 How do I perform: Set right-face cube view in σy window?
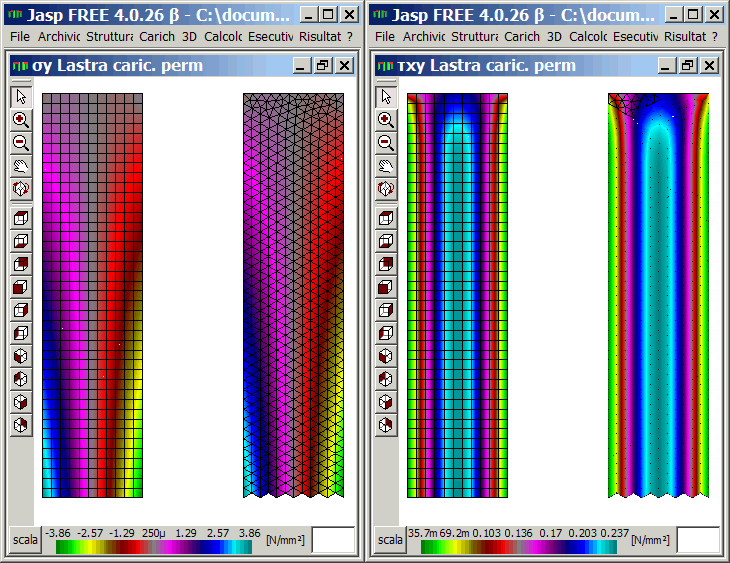(x=21, y=310)
